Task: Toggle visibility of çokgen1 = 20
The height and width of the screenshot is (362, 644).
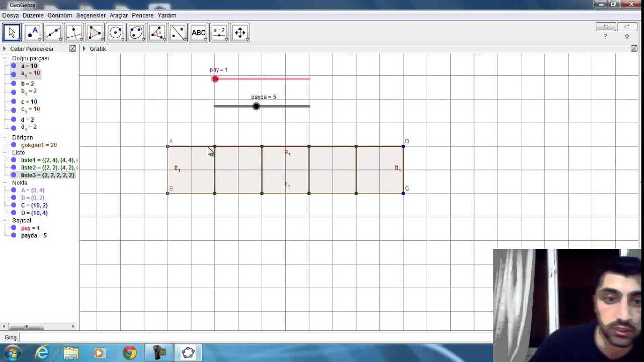Action: point(14,145)
